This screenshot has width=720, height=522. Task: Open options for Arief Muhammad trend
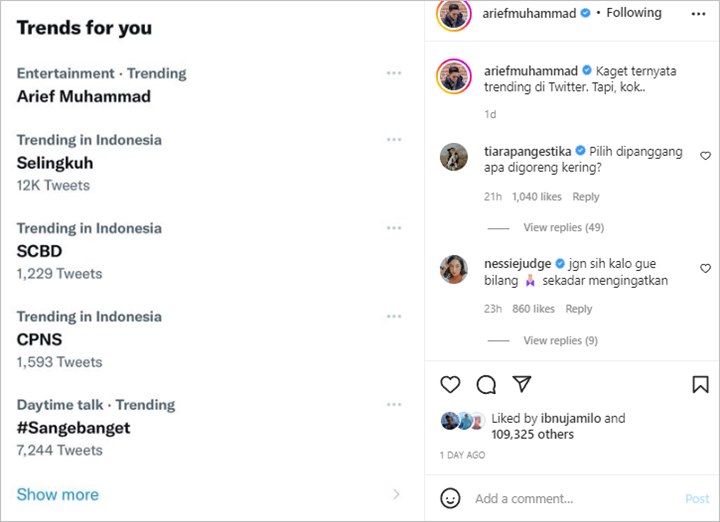[394, 73]
